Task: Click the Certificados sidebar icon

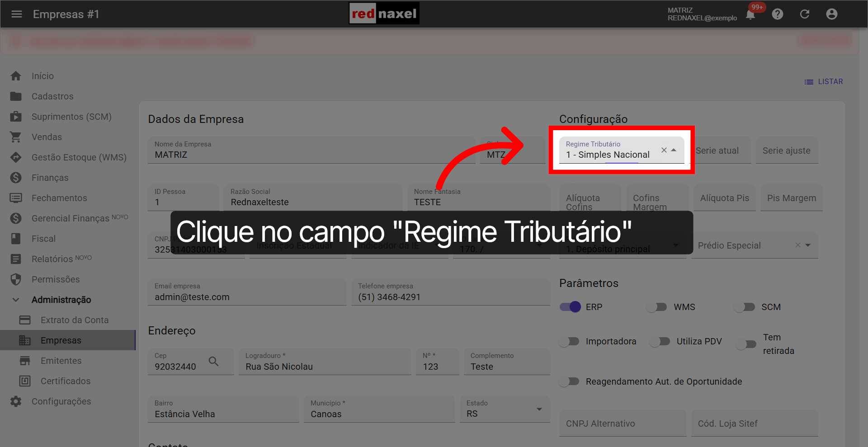Action: click(25, 381)
